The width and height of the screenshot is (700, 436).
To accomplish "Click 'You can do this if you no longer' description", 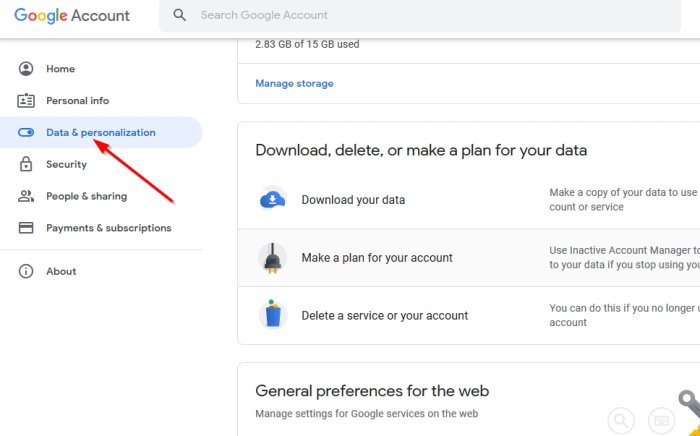I will point(624,315).
